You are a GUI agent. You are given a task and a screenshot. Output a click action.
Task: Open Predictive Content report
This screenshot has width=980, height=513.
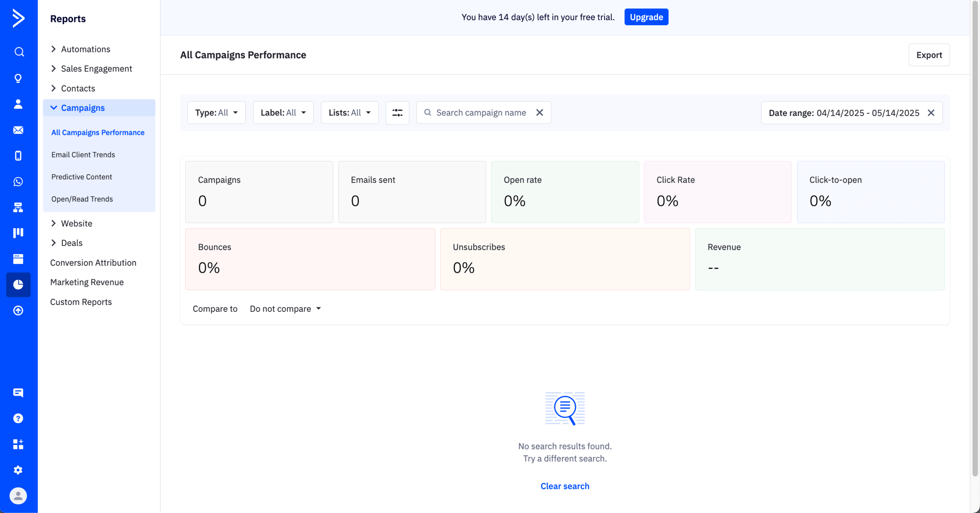(x=82, y=177)
